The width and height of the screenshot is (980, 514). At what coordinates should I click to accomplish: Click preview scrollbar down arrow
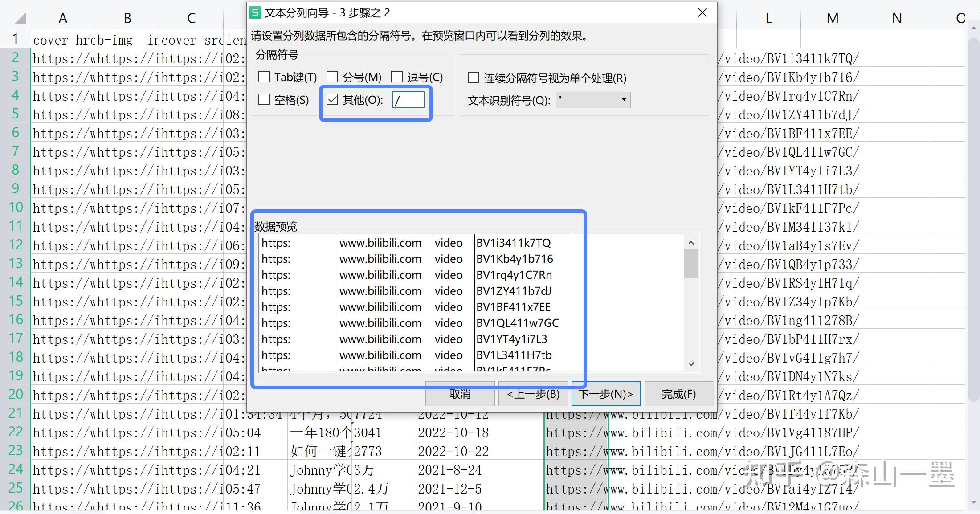(x=691, y=364)
